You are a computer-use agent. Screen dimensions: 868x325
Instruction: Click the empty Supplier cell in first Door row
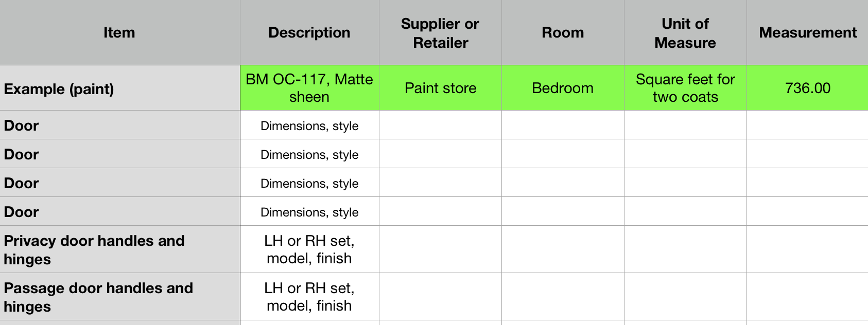(x=440, y=125)
